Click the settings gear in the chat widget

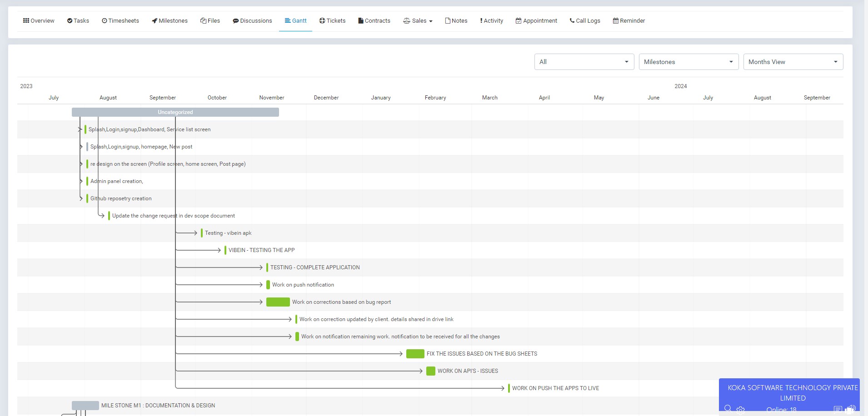coord(740,410)
